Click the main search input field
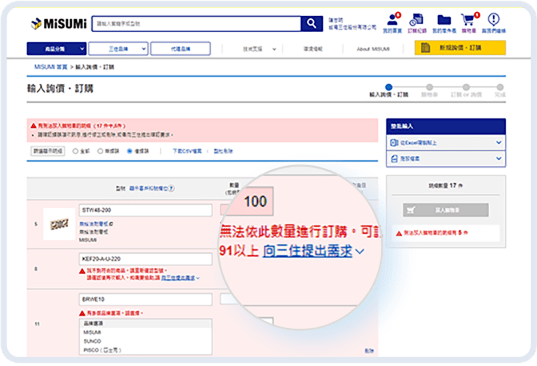 point(197,24)
